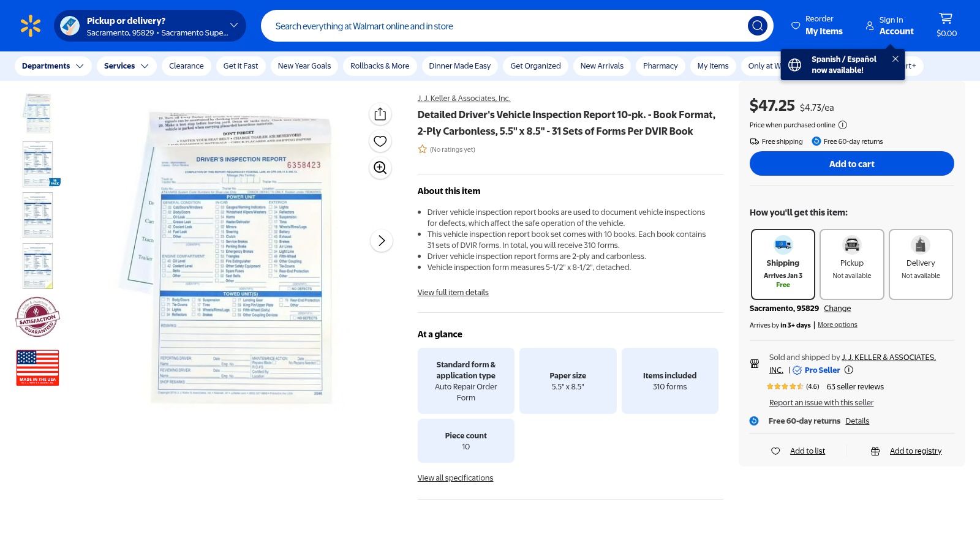The width and height of the screenshot is (980, 551).
Task: Open the shopping cart icon
Action: click(x=946, y=18)
